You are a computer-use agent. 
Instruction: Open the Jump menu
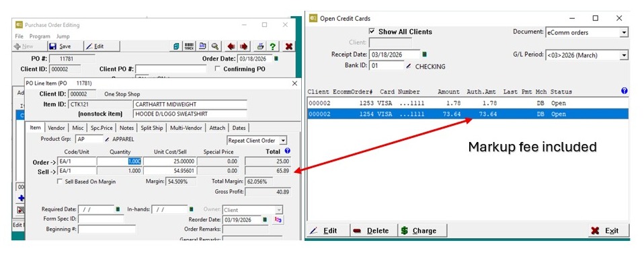click(x=63, y=36)
